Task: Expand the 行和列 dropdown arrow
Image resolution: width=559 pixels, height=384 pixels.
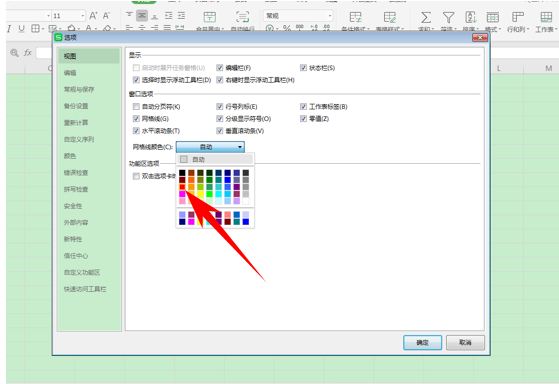Action: pos(528,30)
